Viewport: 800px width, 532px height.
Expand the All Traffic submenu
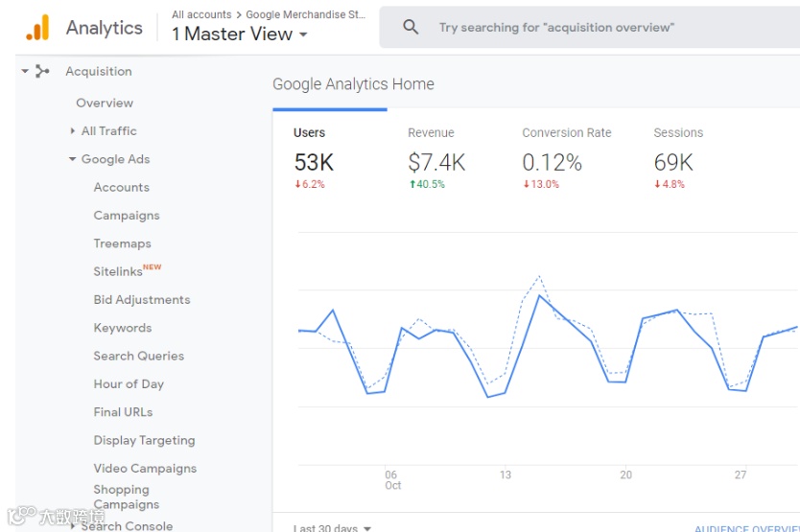coord(73,131)
